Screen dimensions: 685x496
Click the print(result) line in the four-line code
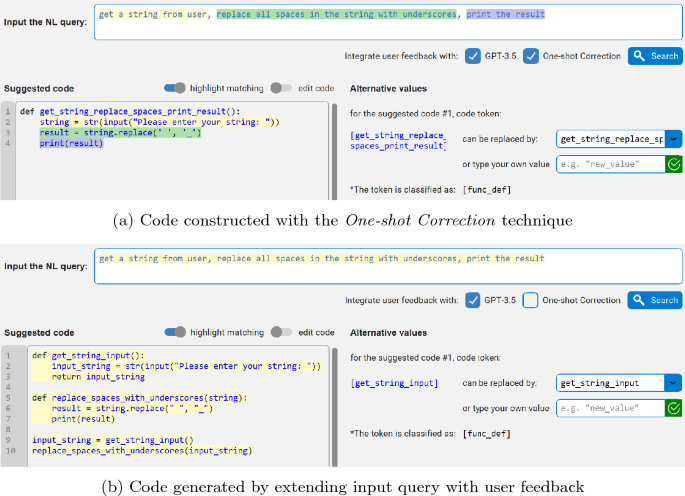(x=71, y=144)
